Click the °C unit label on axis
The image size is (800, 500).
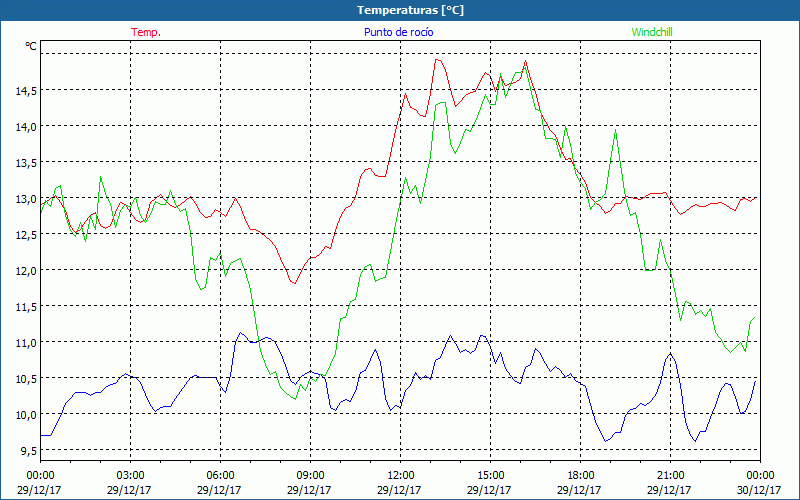[31, 46]
